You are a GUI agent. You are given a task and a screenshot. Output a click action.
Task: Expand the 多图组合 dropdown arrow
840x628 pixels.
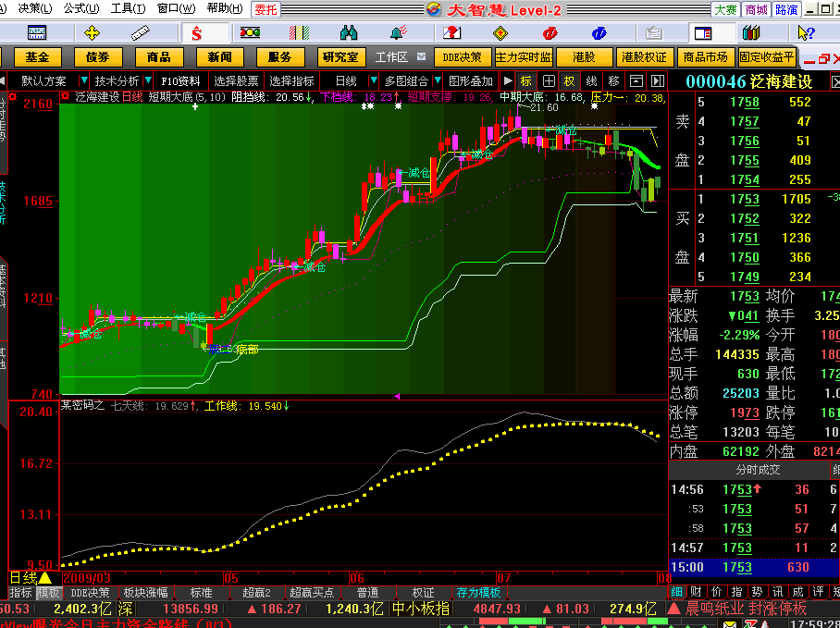tap(438, 81)
